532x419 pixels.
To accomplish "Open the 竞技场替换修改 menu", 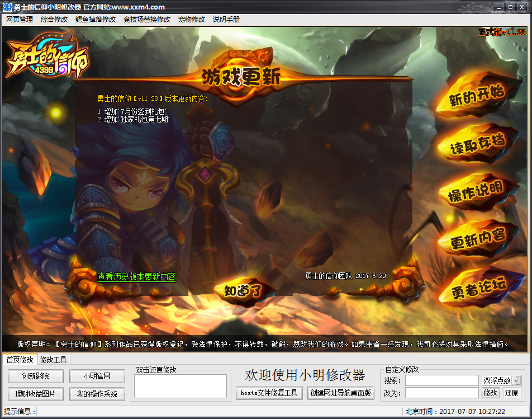I will coord(147,20).
